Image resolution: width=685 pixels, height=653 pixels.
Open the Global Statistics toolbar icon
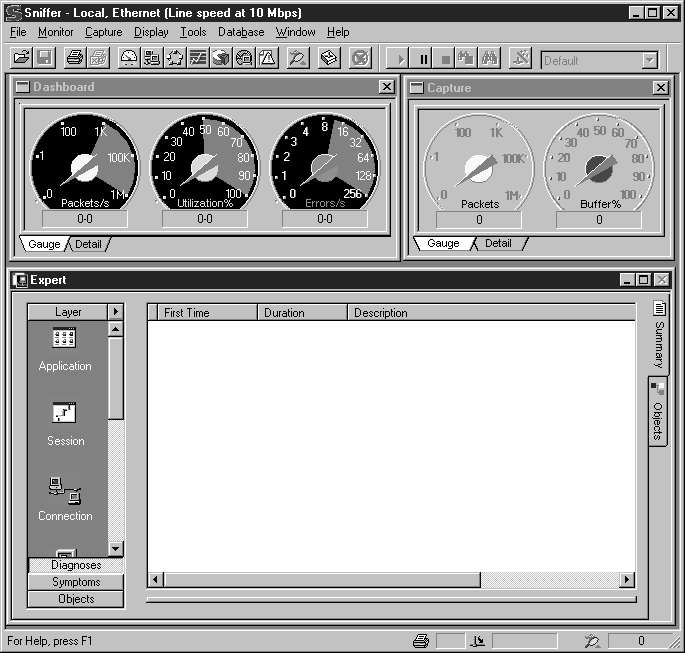point(244,58)
